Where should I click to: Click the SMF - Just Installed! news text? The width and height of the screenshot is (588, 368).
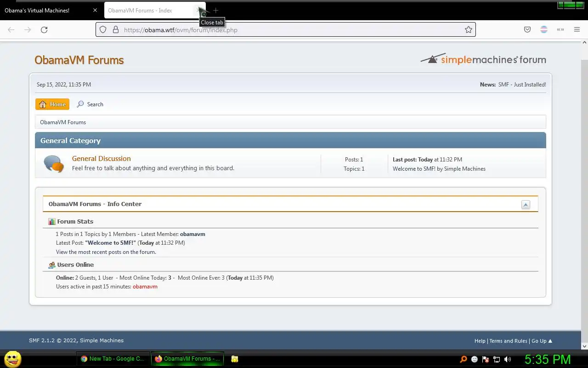click(x=522, y=85)
